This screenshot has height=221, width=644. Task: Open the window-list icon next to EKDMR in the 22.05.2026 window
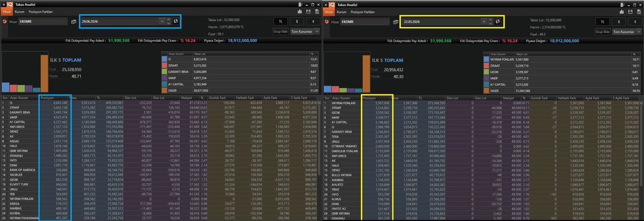pos(395,22)
